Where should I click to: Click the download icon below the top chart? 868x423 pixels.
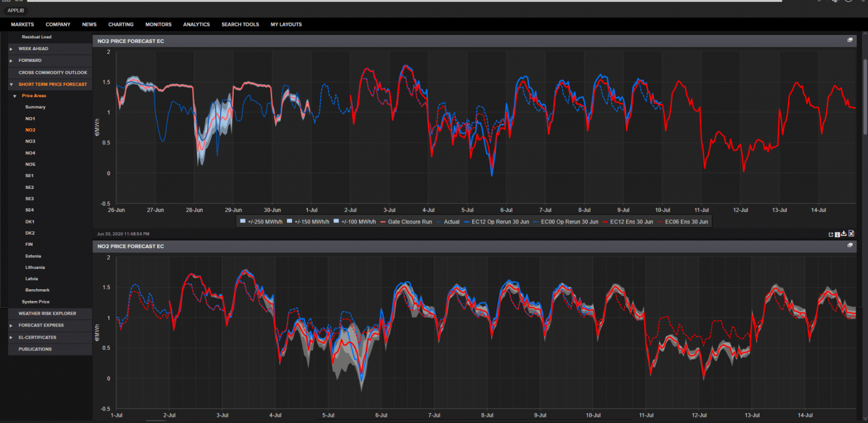coord(844,233)
